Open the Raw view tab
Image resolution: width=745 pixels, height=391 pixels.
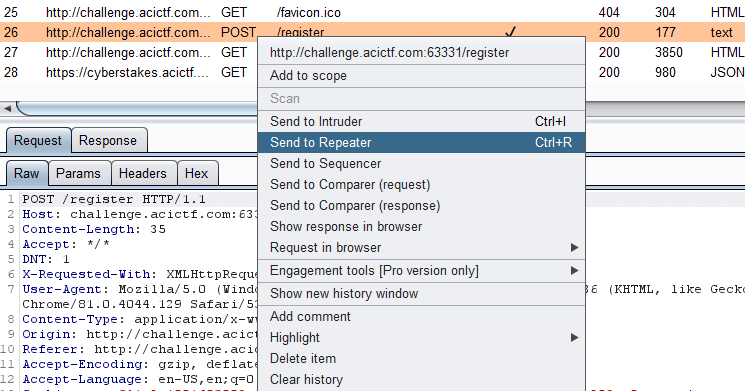point(27,173)
